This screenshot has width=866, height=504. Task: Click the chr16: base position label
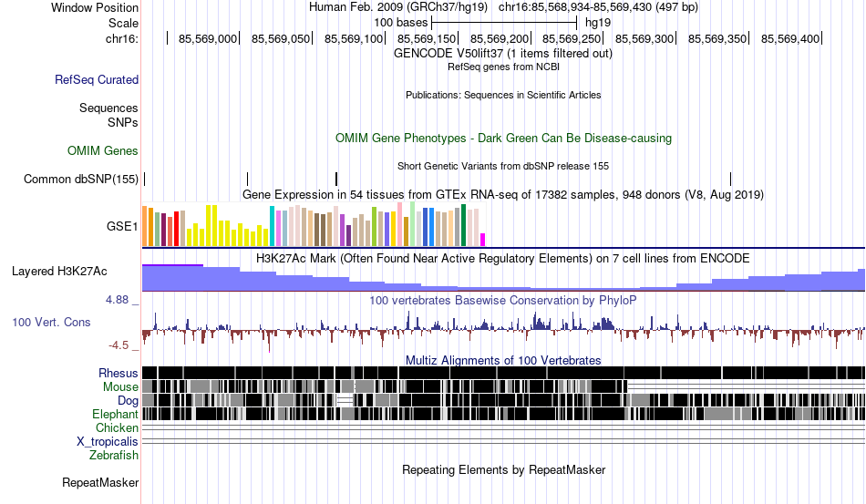[x=122, y=38]
